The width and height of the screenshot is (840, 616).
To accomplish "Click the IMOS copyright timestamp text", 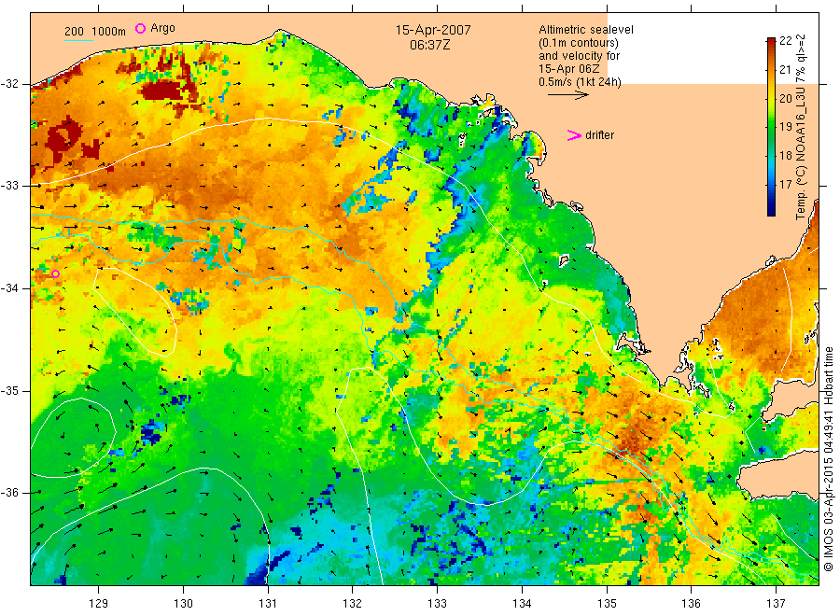I will point(828,459).
